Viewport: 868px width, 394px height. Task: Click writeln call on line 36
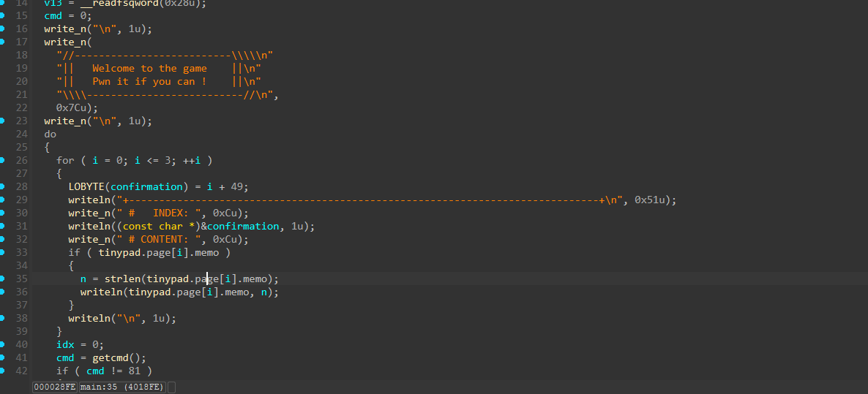click(101, 292)
